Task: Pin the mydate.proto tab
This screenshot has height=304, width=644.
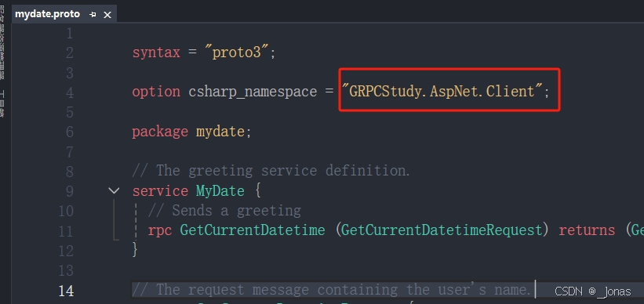Action: coord(93,14)
